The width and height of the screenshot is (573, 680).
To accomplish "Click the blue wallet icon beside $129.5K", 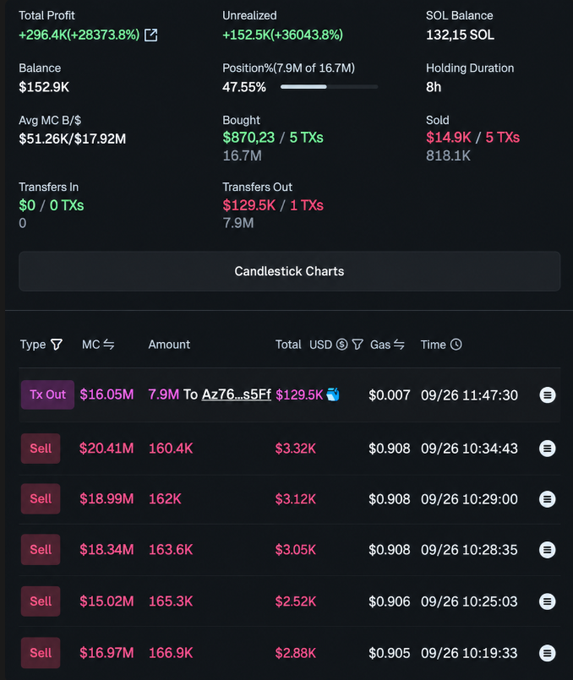I will tap(333, 395).
